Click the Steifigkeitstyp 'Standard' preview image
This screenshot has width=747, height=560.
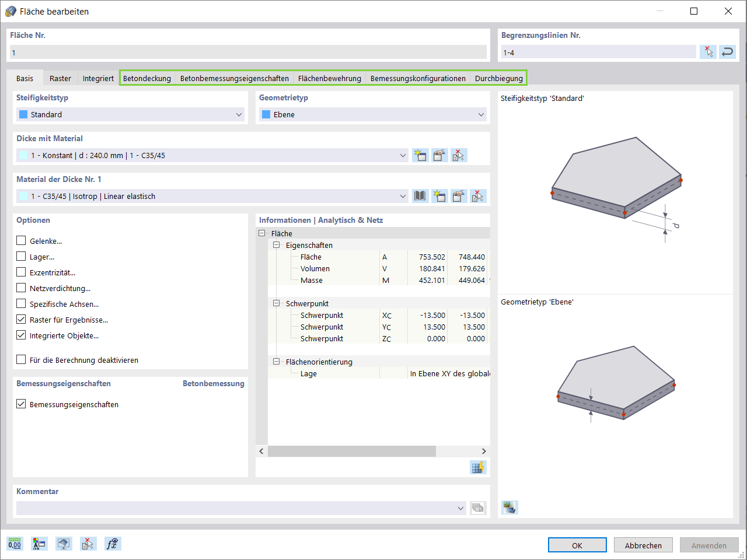point(616,190)
